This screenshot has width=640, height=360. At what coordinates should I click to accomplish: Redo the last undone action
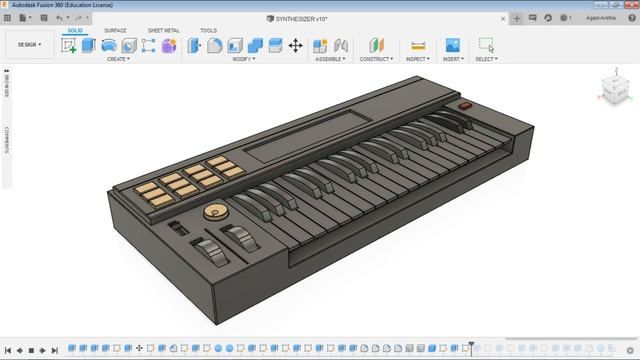[78, 18]
